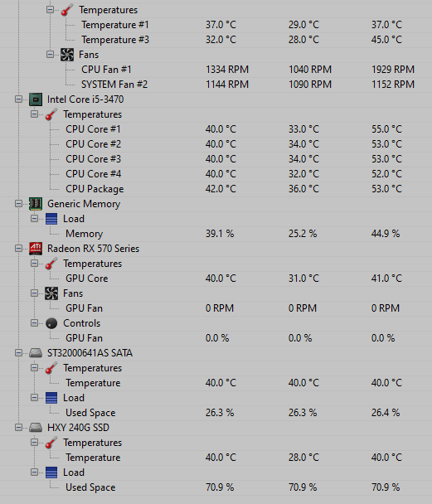Click the motherboard Fans group fan icon
Viewport: 432px width, 504px height.
click(x=67, y=55)
